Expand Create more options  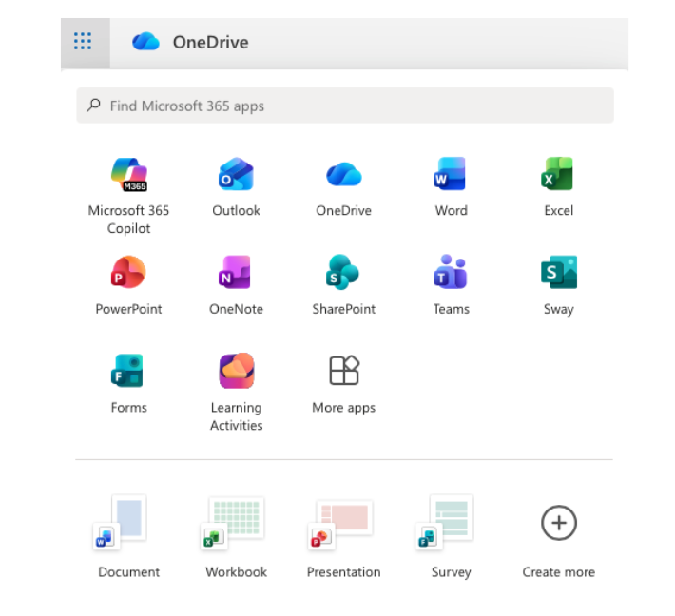tap(558, 524)
